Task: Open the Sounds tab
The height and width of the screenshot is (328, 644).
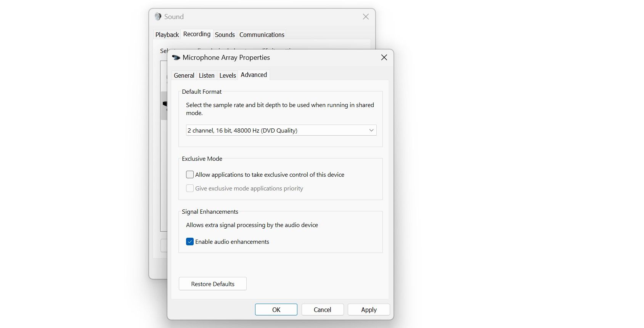Action: tap(225, 35)
